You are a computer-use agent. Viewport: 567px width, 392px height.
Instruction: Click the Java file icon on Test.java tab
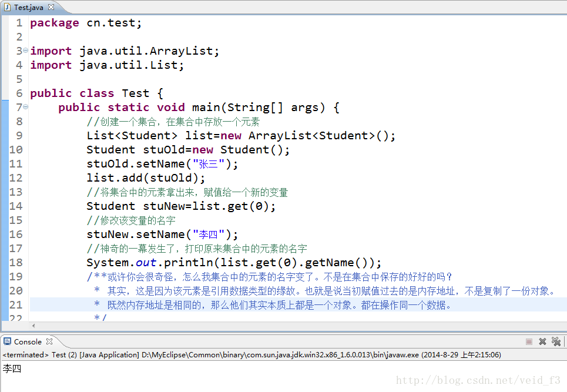coord(7,7)
